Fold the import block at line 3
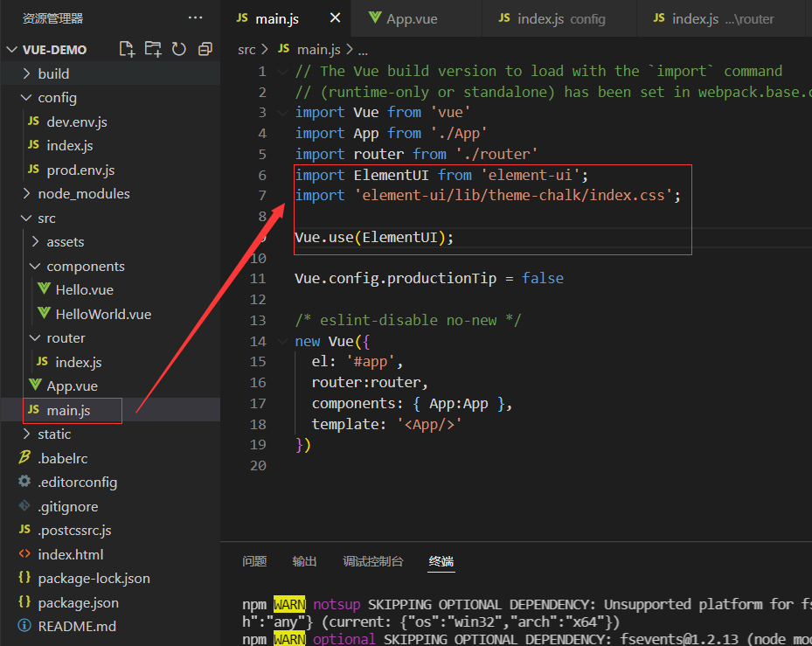The width and height of the screenshot is (812, 646). [x=281, y=113]
